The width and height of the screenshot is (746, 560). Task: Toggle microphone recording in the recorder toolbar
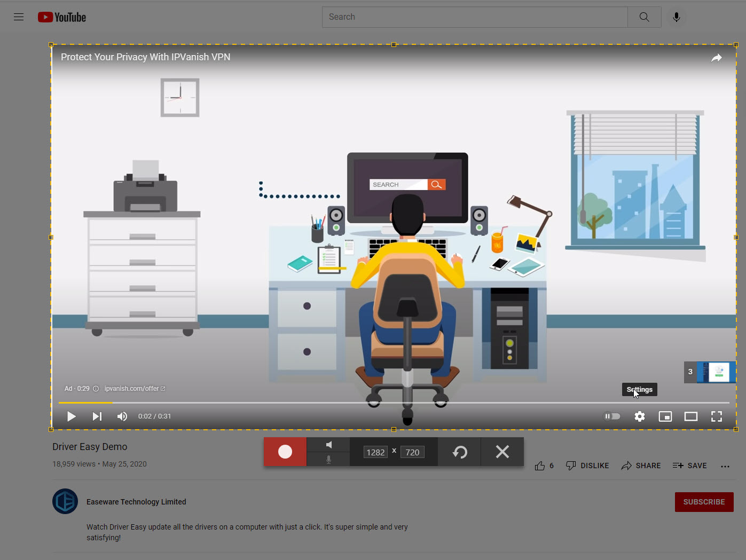[x=328, y=459]
